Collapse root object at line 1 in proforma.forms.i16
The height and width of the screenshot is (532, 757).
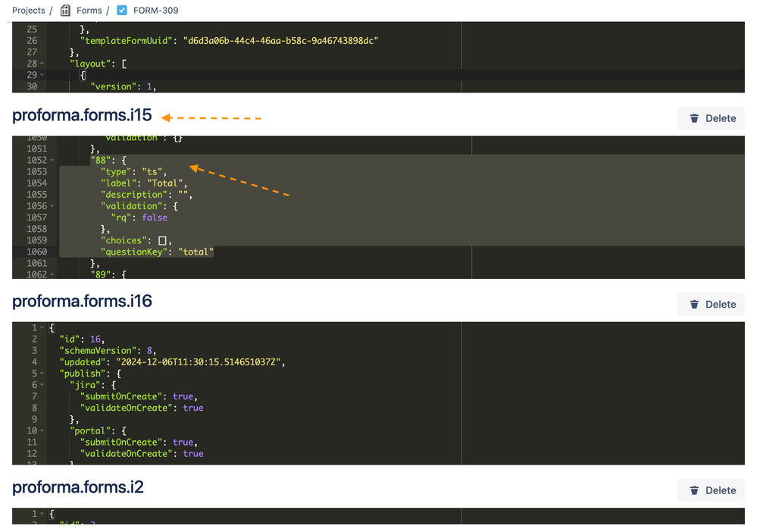[x=42, y=328]
